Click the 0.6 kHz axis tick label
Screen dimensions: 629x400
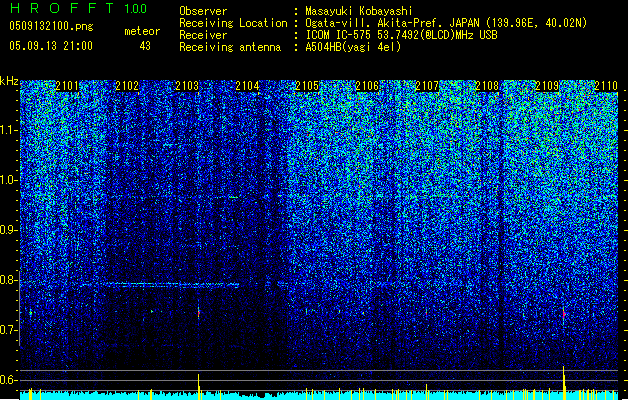click(x=9, y=380)
